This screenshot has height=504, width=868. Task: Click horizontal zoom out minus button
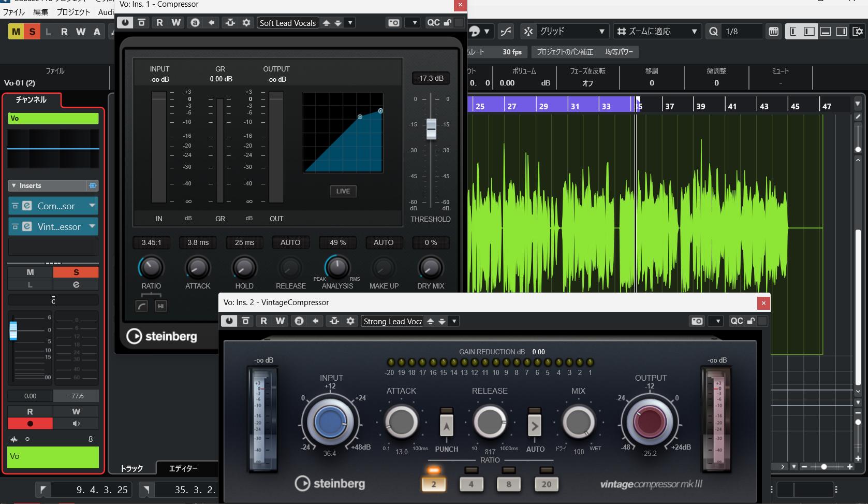pos(804,467)
